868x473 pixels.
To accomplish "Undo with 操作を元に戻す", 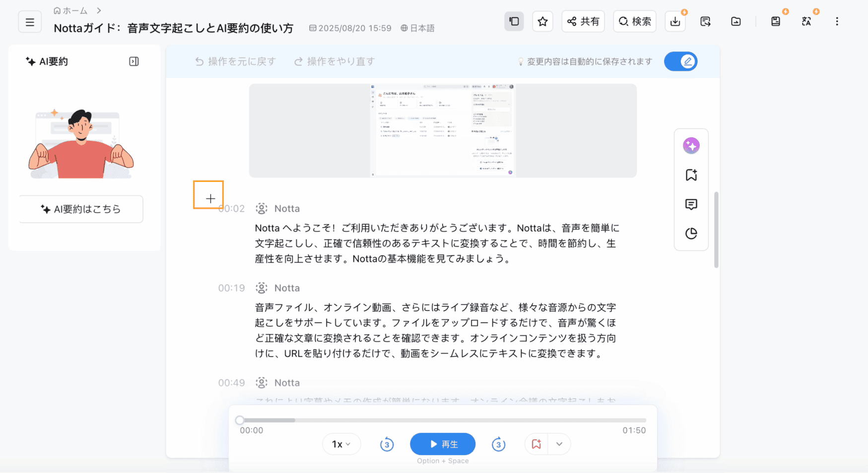I will [235, 61].
